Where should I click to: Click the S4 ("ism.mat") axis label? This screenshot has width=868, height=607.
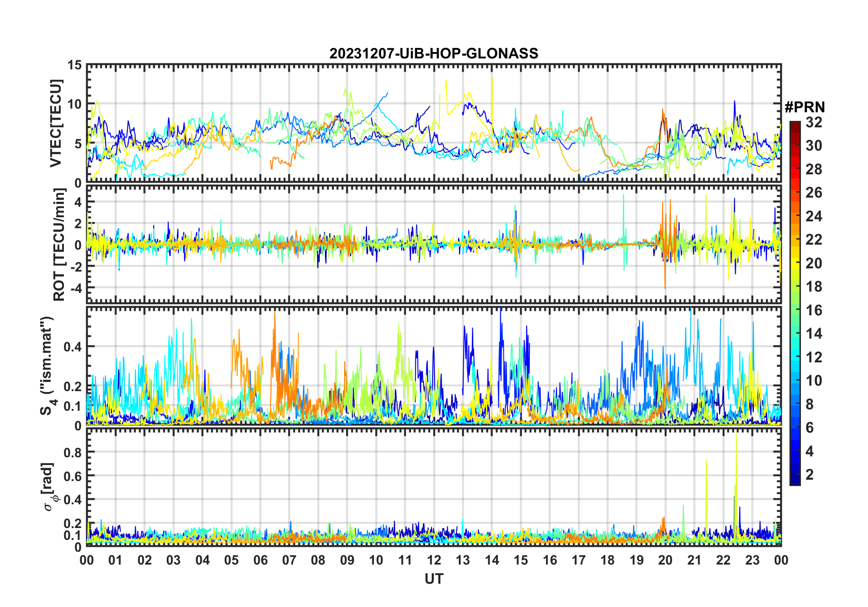pyautogui.click(x=47, y=366)
